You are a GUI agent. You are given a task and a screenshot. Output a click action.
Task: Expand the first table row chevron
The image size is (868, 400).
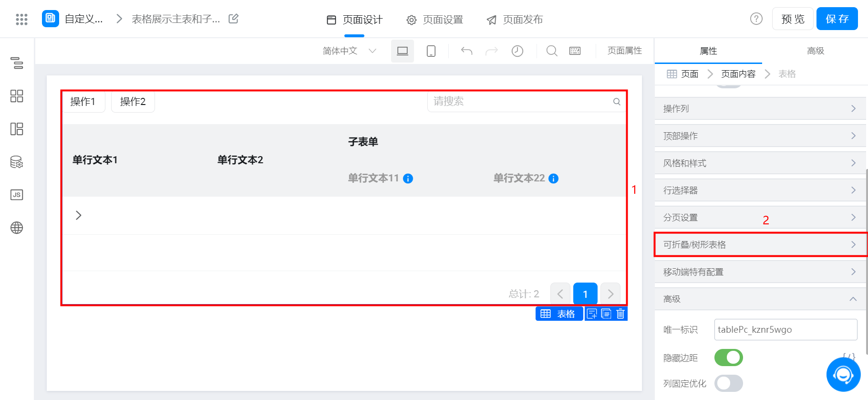coord(79,215)
